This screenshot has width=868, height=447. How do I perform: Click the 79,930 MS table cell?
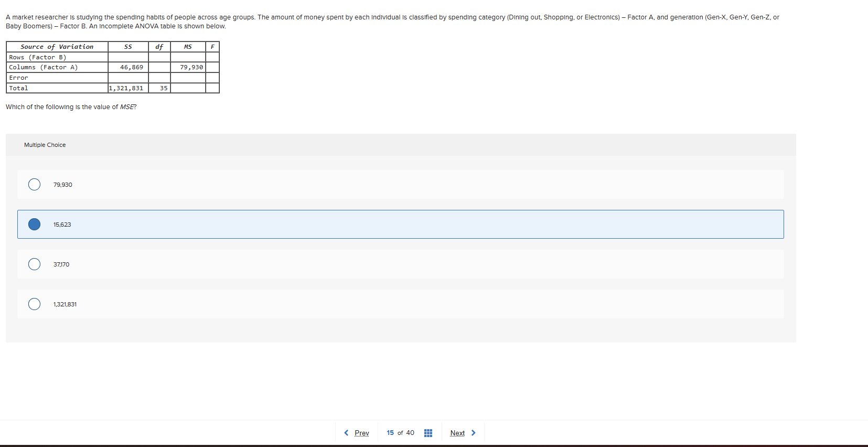pos(188,67)
